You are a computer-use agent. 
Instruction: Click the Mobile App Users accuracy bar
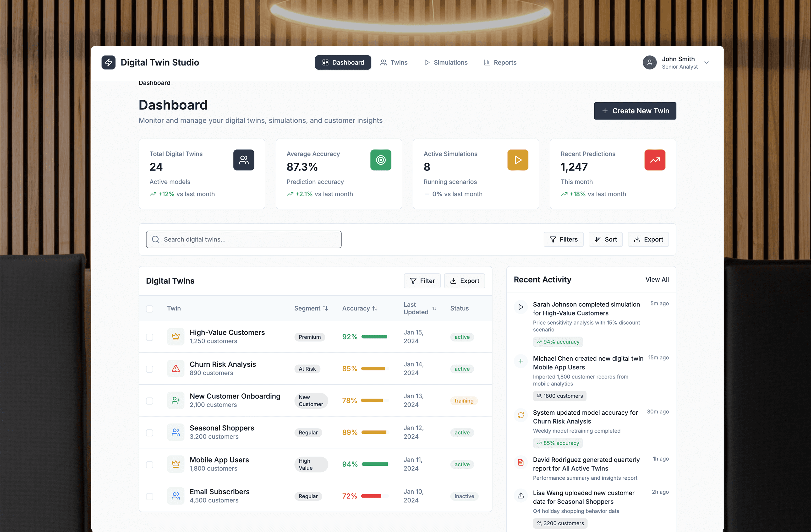pyautogui.click(x=374, y=464)
